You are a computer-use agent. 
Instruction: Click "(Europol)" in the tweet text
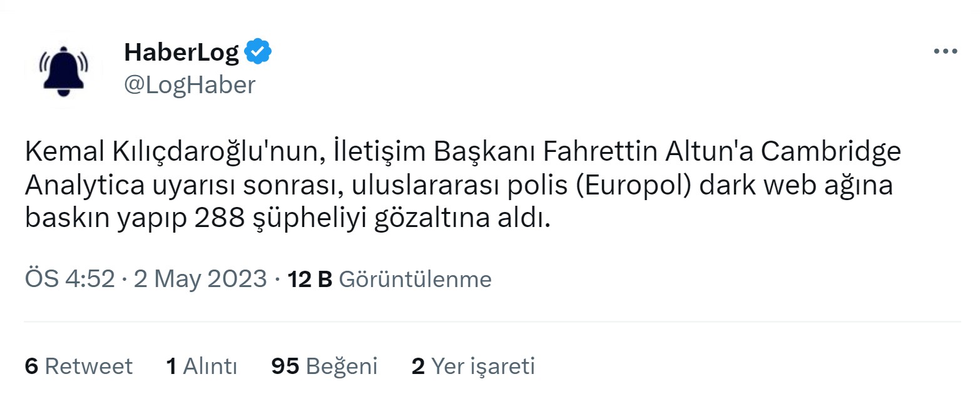coord(636,186)
